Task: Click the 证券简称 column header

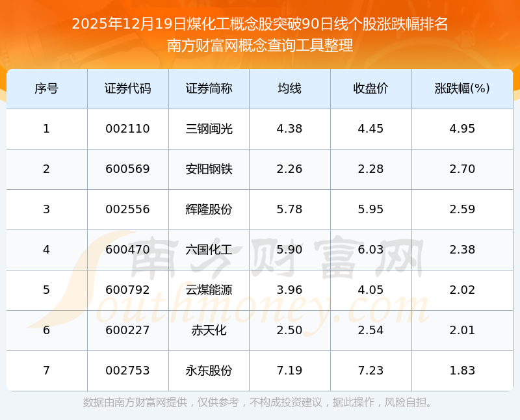Action: (x=209, y=88)
